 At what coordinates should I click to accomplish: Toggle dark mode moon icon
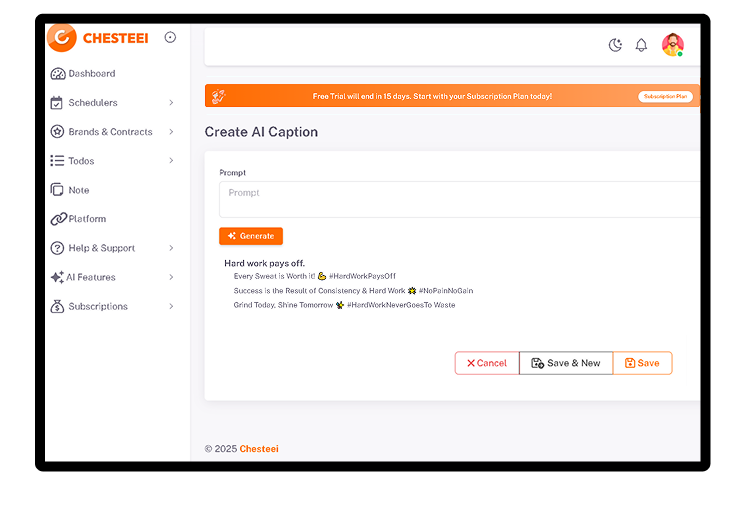point(615,45)
